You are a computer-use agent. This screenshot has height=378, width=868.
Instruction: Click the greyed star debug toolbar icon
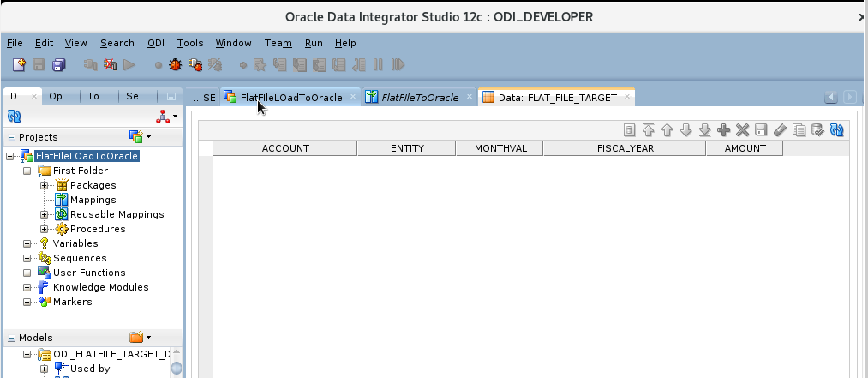[260, 65]
